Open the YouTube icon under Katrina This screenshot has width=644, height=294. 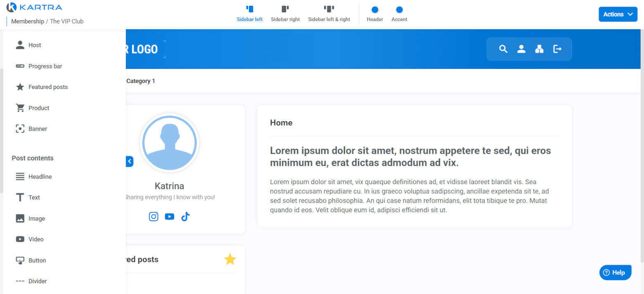click(169, 216)
